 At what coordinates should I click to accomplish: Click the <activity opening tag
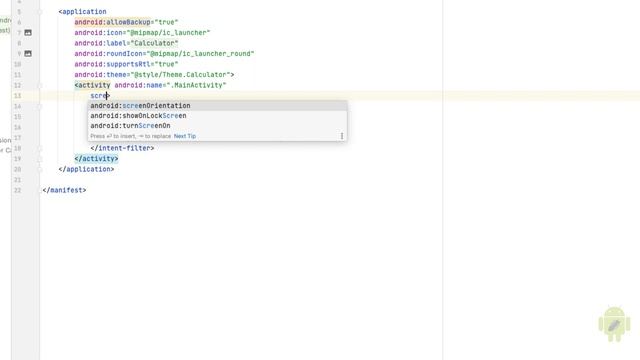point(92,85)
